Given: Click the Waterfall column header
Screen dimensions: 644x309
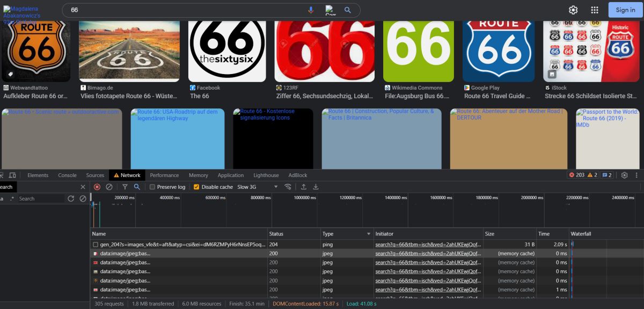Looking at the screenshot, I should [x=606, y=234].
